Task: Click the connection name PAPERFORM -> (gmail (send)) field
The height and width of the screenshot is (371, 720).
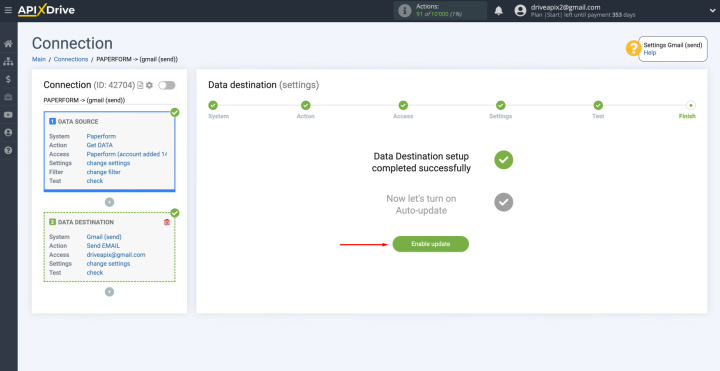Action: (109, 100)
